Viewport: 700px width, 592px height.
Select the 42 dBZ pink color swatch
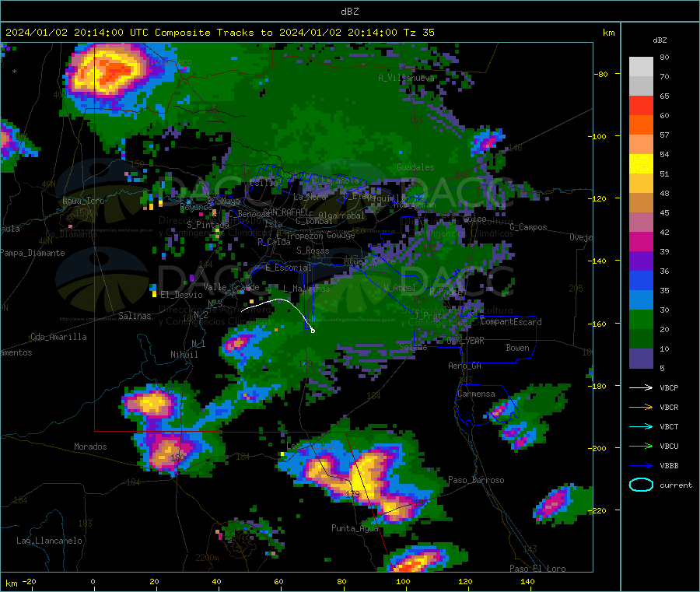tap(641, 222)
